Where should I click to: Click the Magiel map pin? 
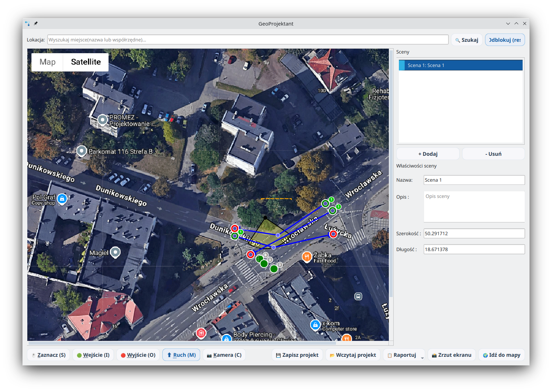click(x=115, y=252)
